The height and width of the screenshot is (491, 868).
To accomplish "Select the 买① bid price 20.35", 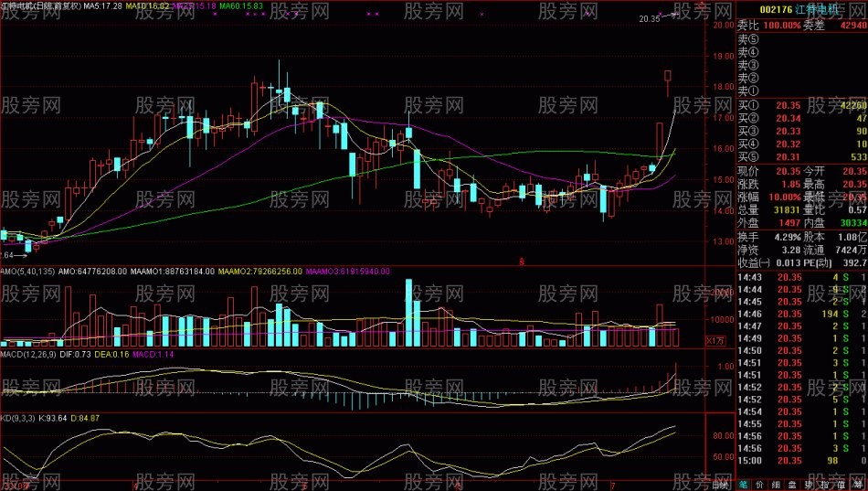I will [788, 105].
